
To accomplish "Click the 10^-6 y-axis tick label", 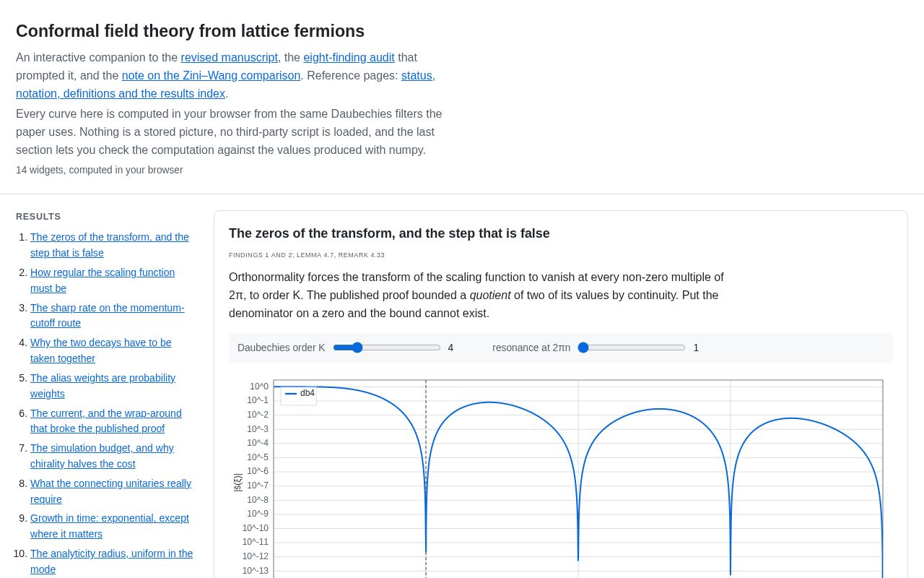I will [x=258, y=471].
